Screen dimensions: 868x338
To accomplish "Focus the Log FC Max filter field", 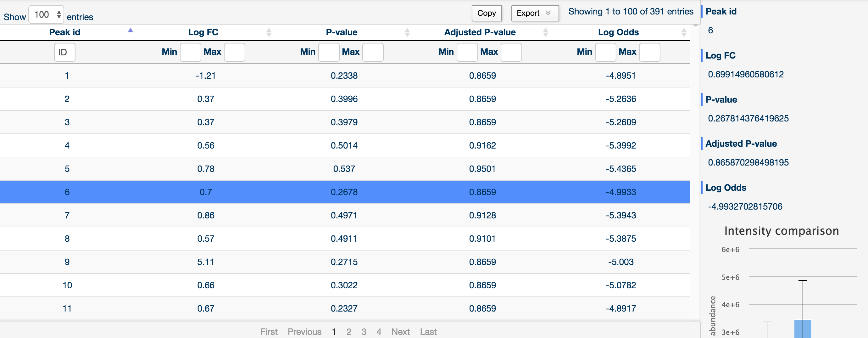I will [x=235, y=52].
